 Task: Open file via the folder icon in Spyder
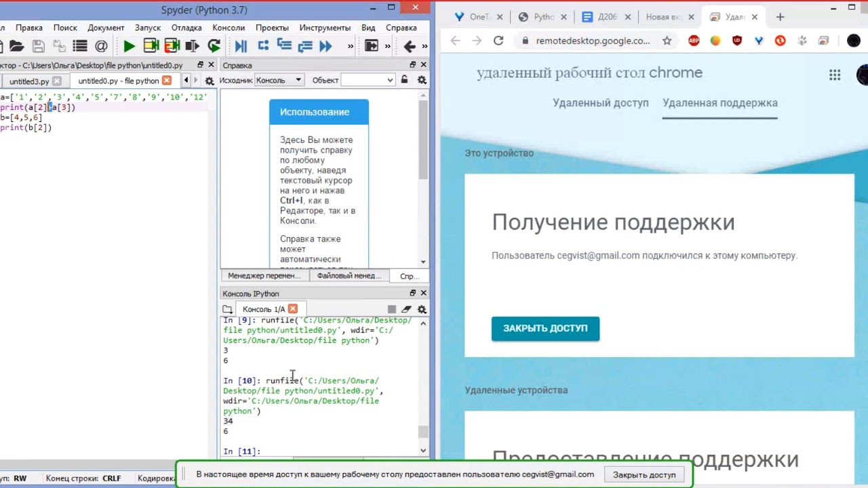[x=17, y=46]
